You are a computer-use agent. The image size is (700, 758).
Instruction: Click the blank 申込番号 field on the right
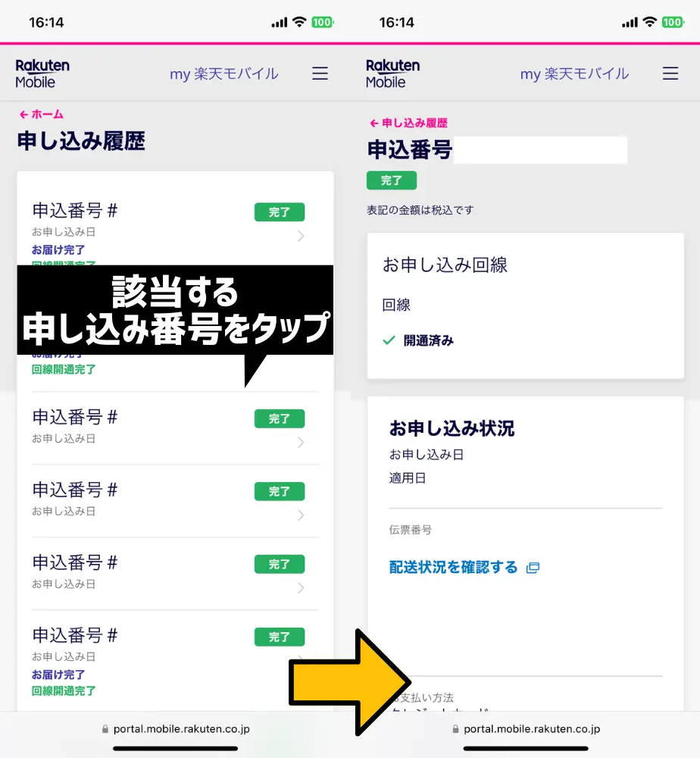[540, 149]
